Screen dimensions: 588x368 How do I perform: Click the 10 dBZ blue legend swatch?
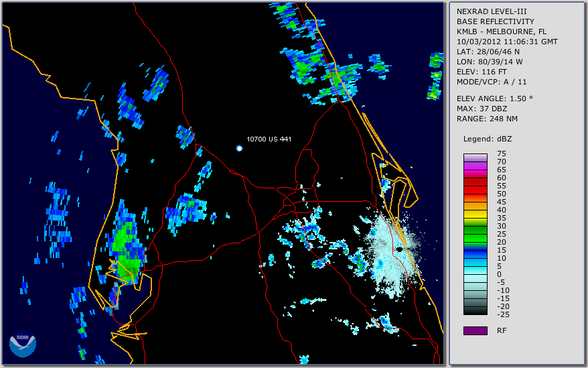coord(475,254)
